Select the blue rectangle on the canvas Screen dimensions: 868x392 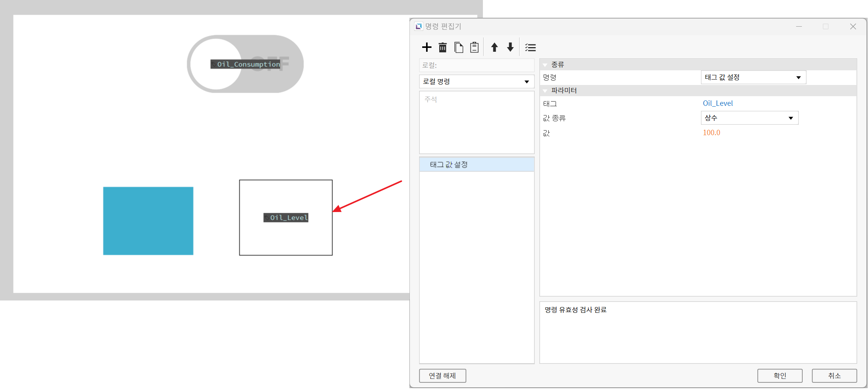[x=148, y=221]
